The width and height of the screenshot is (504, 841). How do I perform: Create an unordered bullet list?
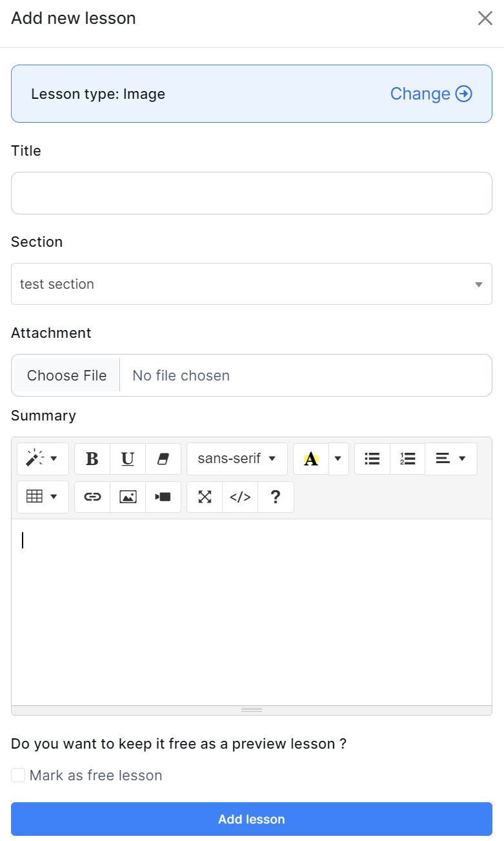coord(372,459)
